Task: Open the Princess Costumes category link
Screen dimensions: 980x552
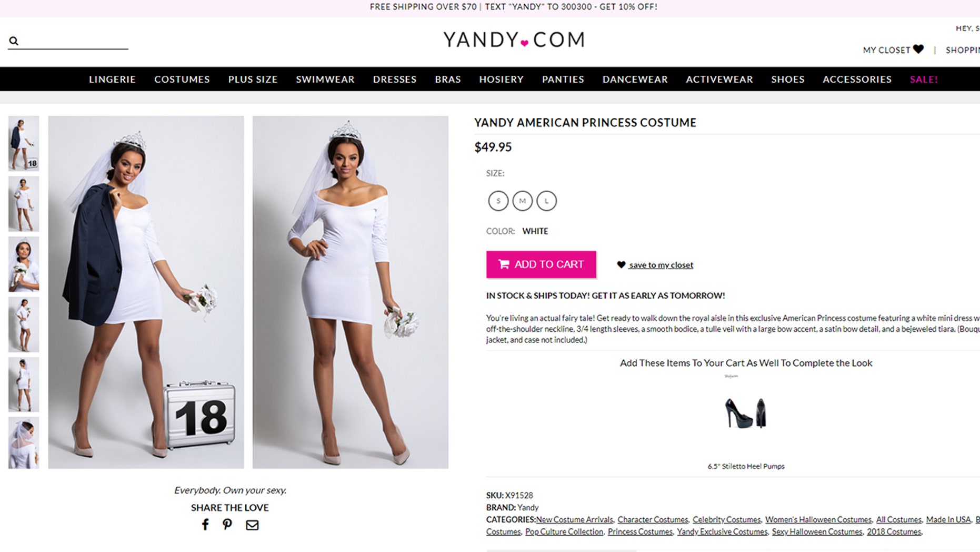Action: click(x=640, y=531)
